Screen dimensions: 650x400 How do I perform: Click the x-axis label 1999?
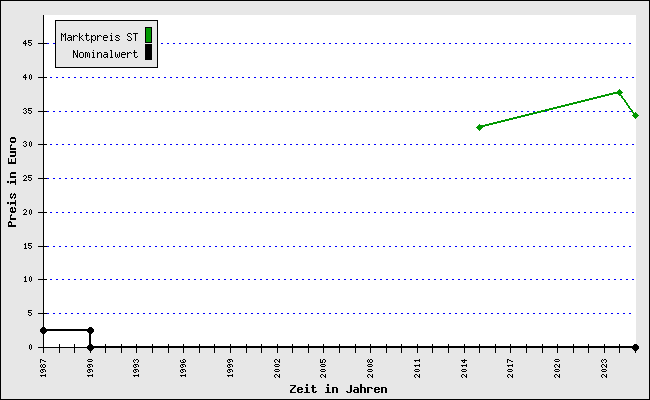[x=230, y=368]
